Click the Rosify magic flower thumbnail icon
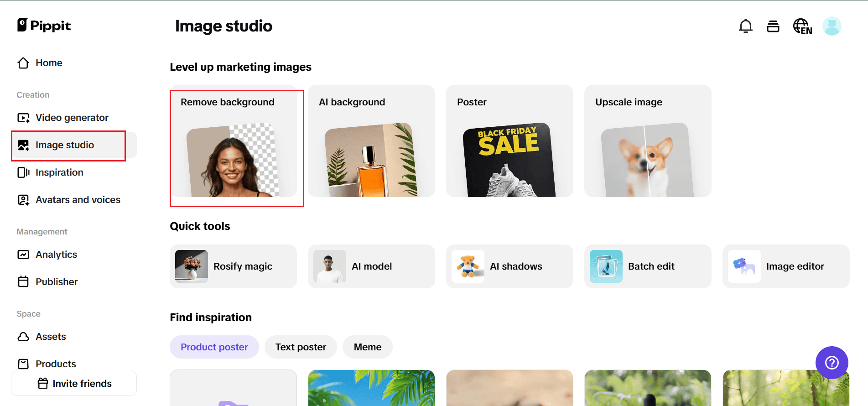The height and width of the screenshot is (406, 868). tap(192, 266)
